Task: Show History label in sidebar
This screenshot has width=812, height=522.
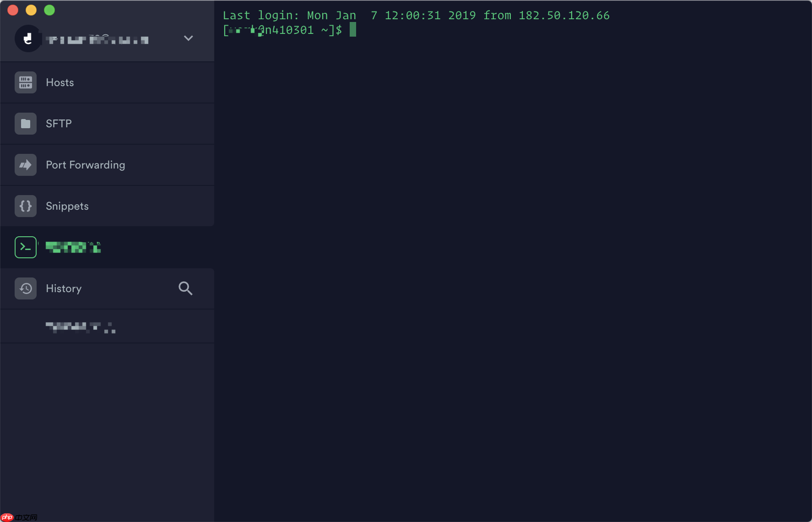Action: coord(64,288)
